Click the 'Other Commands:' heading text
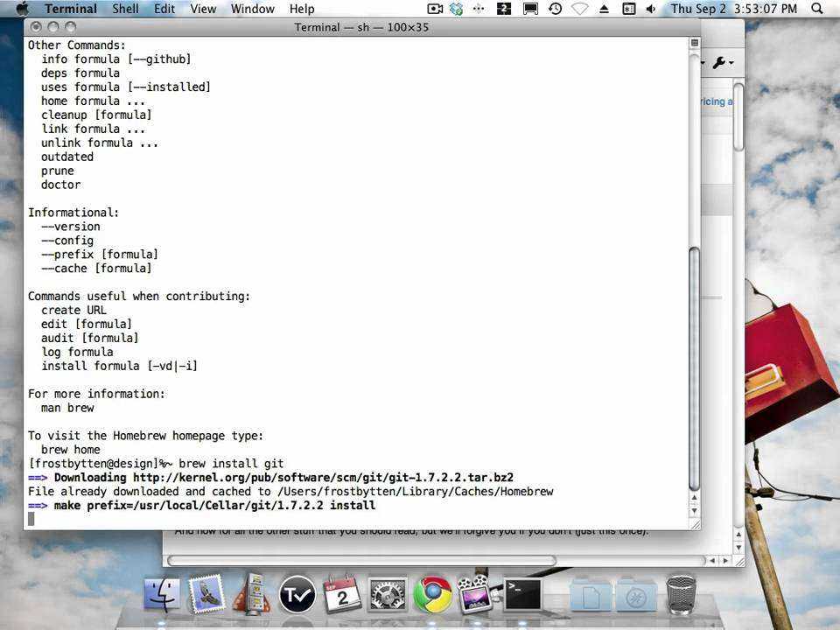840x630 pixels. tap(77, 45)
